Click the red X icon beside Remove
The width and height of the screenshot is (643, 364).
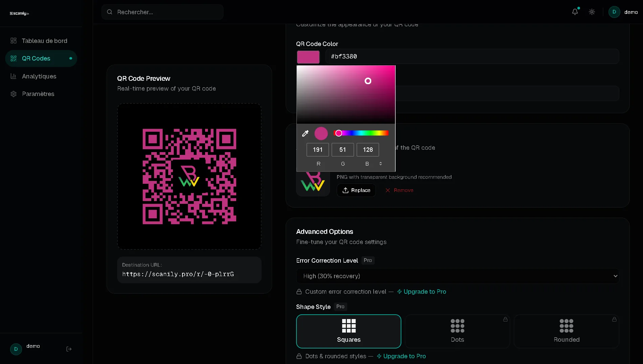[388, 190]
